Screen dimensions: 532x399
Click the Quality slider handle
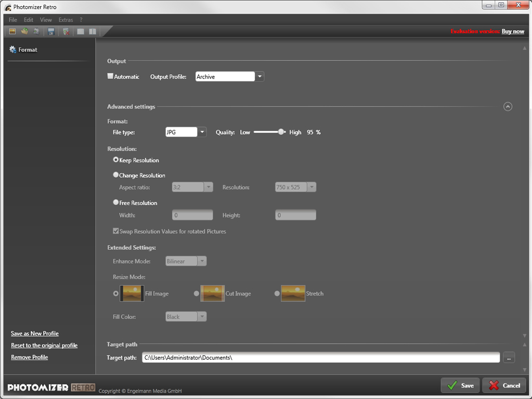pyautogui.click(x=281, y=132)
